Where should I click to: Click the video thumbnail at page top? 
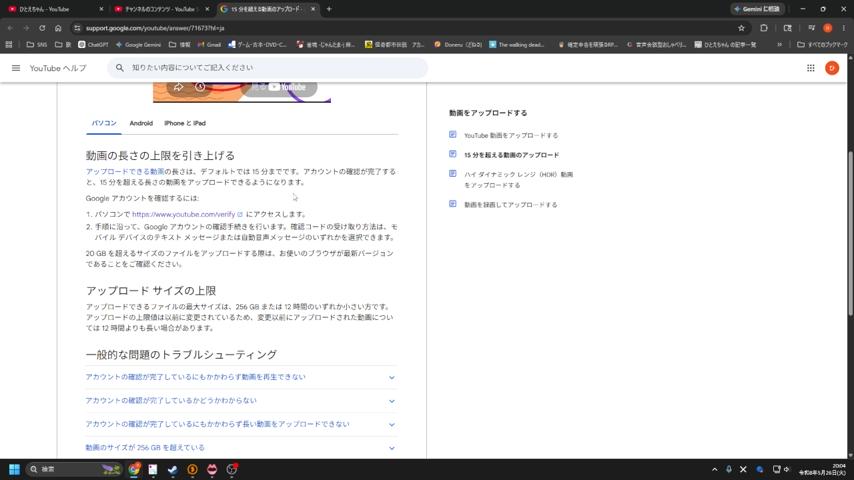click(242, 92)
